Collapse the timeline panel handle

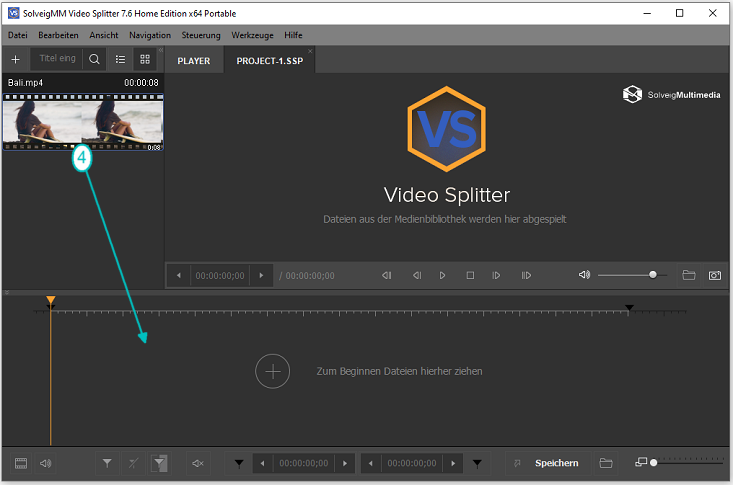pos(7,293)
